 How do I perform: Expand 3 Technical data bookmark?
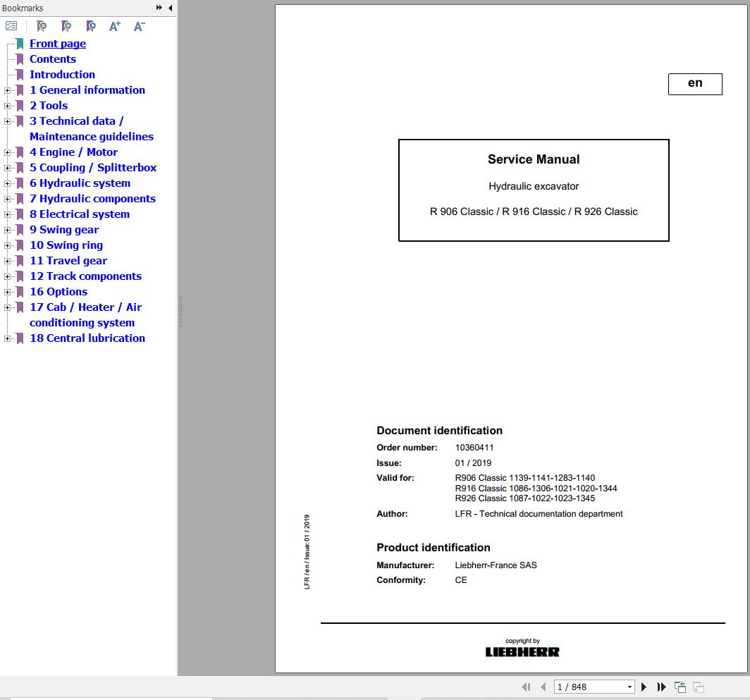[7, 121]
